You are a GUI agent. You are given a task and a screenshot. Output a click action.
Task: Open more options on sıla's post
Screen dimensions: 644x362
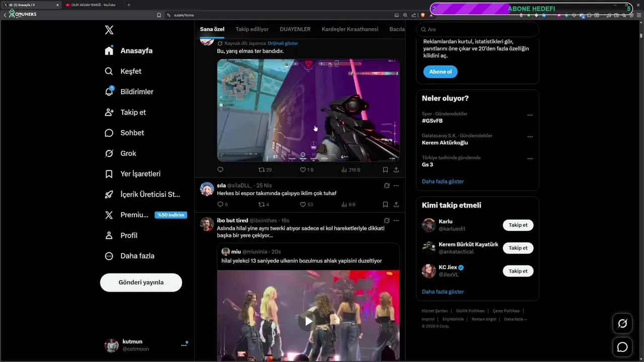click(396, 186)
